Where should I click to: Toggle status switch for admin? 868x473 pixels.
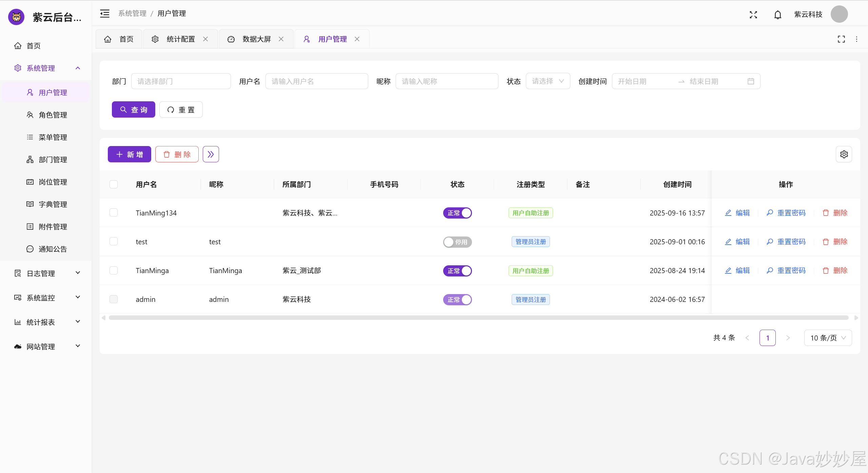457,300
